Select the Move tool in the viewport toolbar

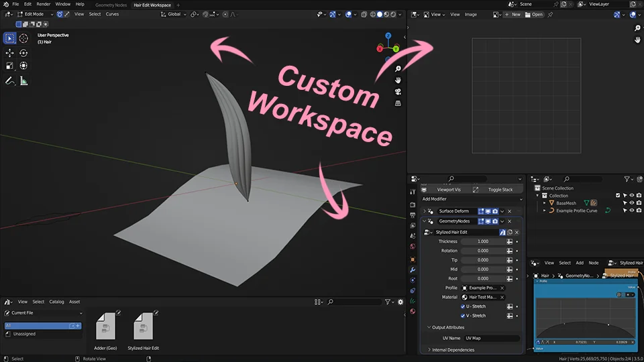tap(10, 52)
